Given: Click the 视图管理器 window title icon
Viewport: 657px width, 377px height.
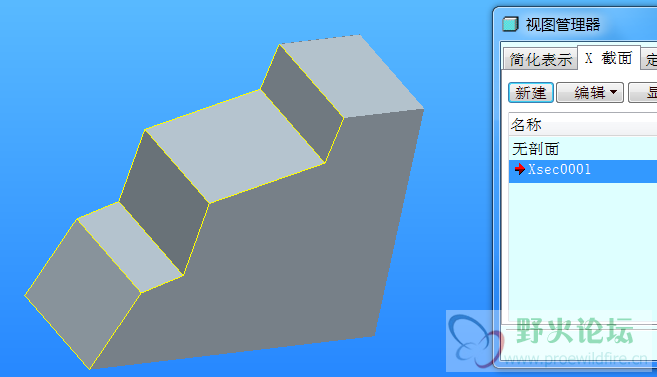Looking at the screenshot, I should (x=510, y=24).
